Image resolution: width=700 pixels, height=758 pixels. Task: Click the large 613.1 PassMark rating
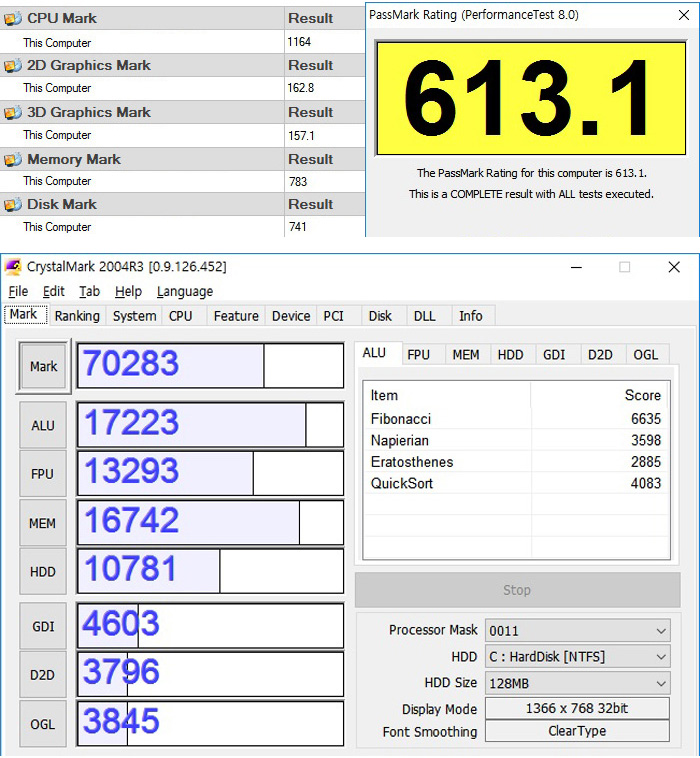(531, 98)
